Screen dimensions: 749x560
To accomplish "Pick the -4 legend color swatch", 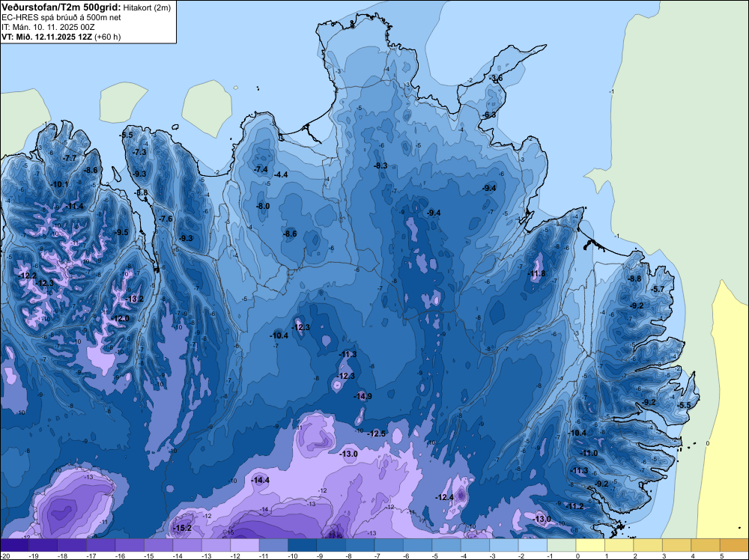I will click(x=476, y=544).
